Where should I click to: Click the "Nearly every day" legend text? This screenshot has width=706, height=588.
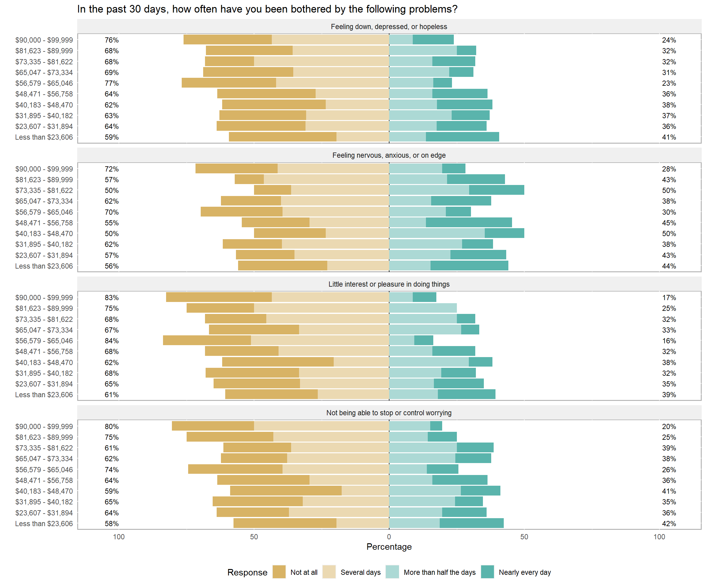(525, 572)
